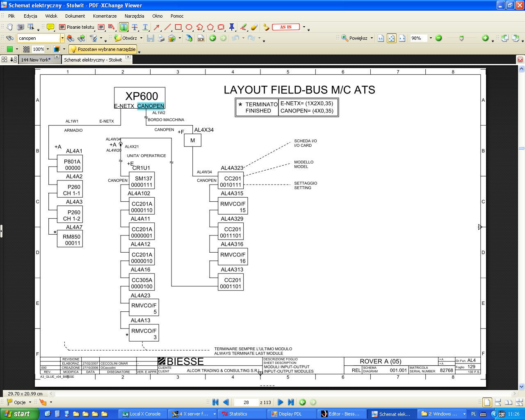Select the Rectangle drawing tool
This screenshot has width=525, height=420.
click(x=178, y=27)
